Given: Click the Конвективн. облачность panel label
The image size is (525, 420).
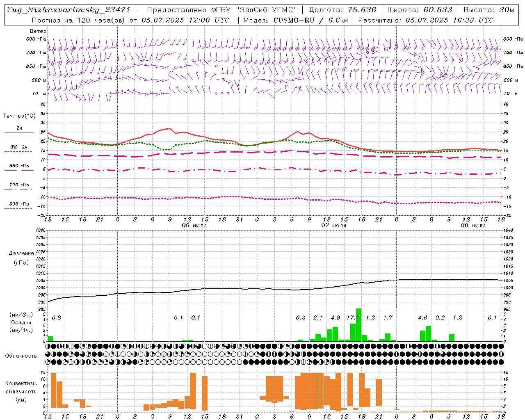Looking at the screenshot, I should click(x=21, y=388).
